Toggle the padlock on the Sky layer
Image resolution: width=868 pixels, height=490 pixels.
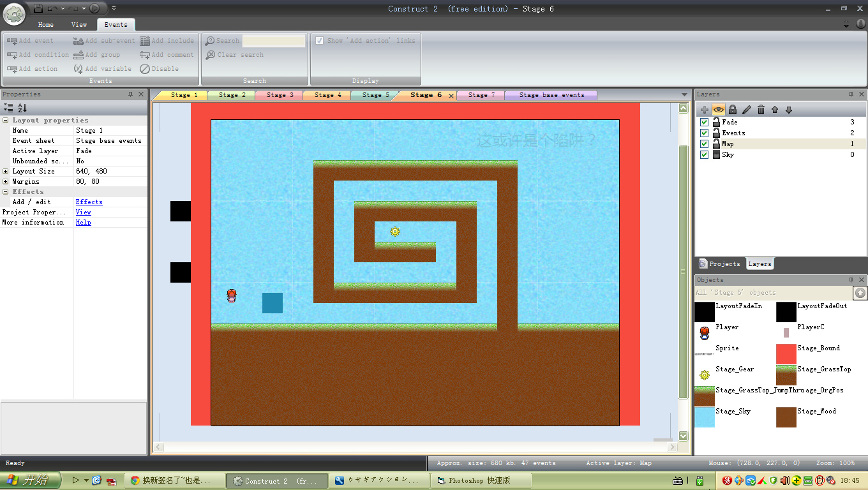[716, 154]
